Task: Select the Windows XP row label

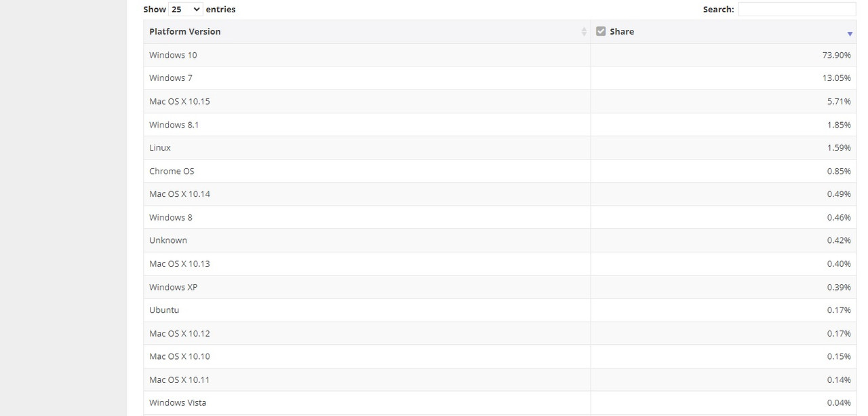Action: [x=174, y=287]
